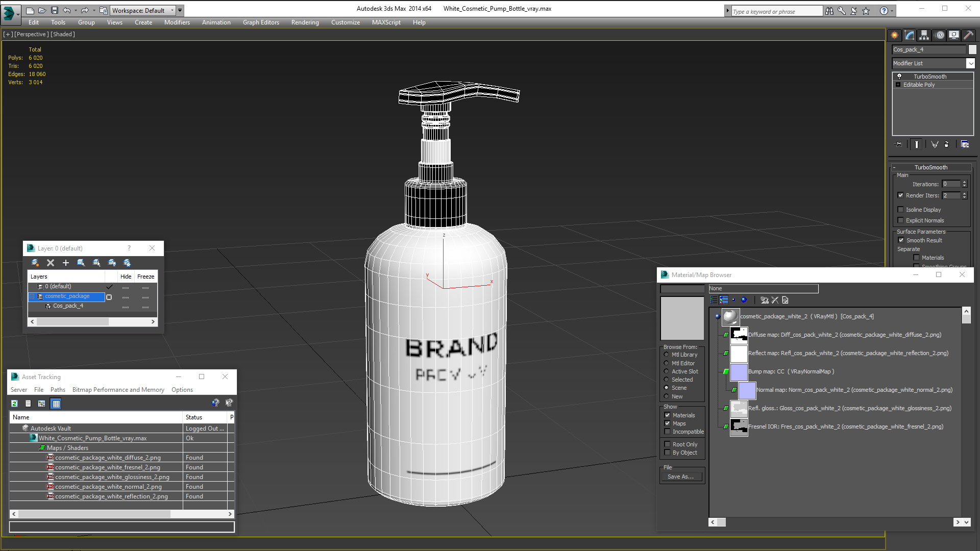The image size is (980, 551).
Task: Toggle Show End Result icon
Action: point(917,144)
